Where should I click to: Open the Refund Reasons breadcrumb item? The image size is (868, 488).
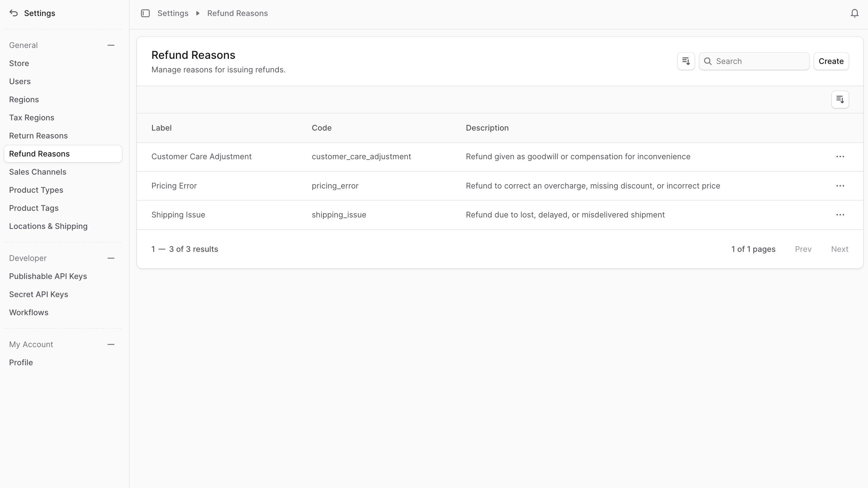(237, 13)
